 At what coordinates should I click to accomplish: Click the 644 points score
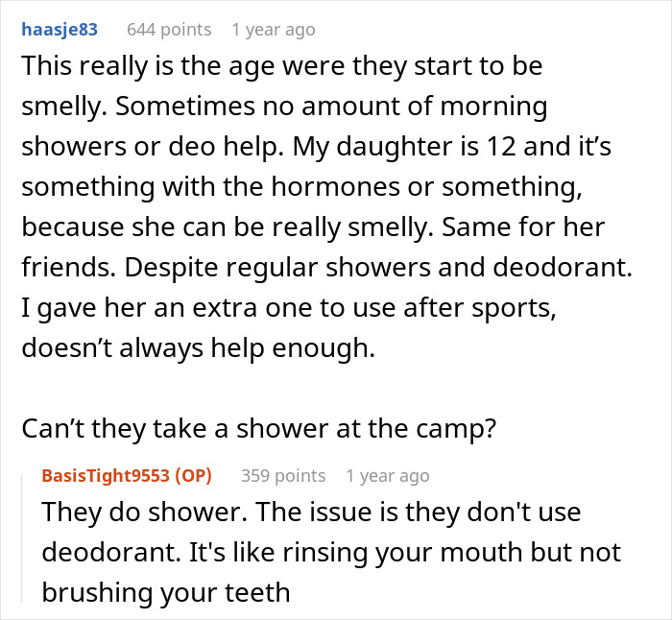coord(169,30)
